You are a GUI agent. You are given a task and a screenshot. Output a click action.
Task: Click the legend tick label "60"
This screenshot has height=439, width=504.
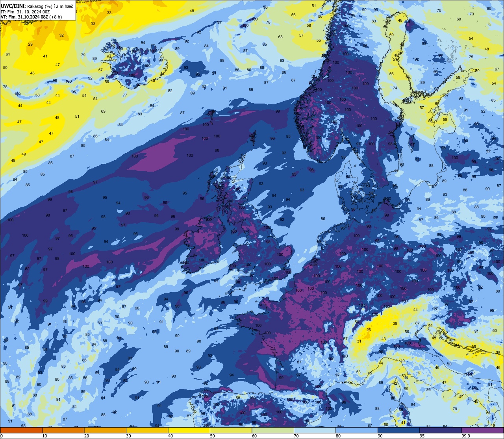254,436
